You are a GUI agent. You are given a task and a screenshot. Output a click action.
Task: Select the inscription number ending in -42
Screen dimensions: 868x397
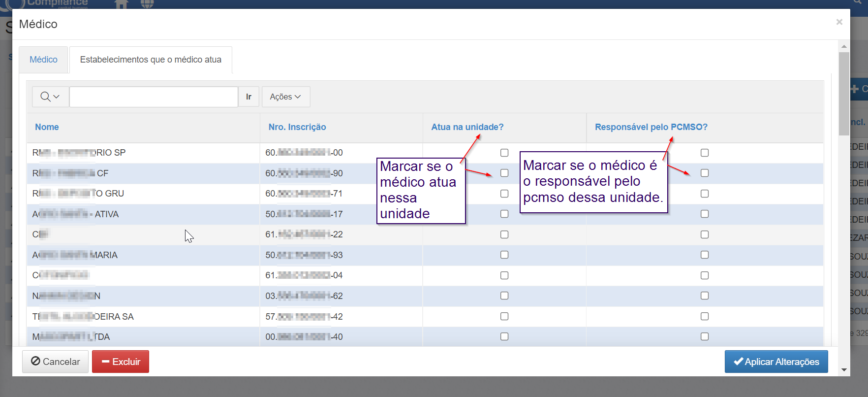pos(304,317)
